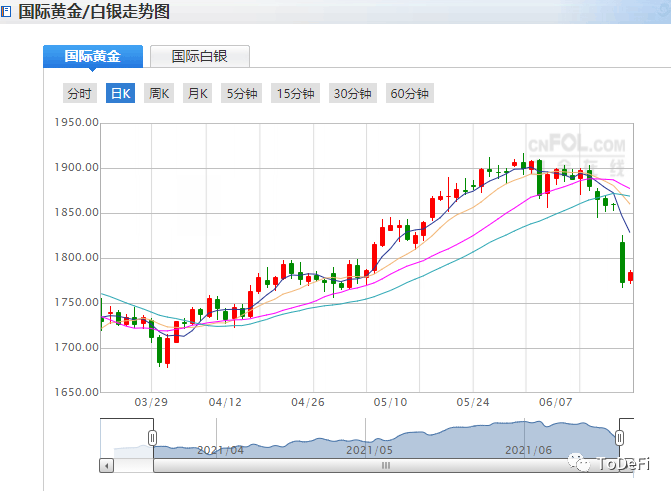This screenshot has width=671, height=491.
Task: Click the 1650.00 price axis label
Action: click(77, 392)
